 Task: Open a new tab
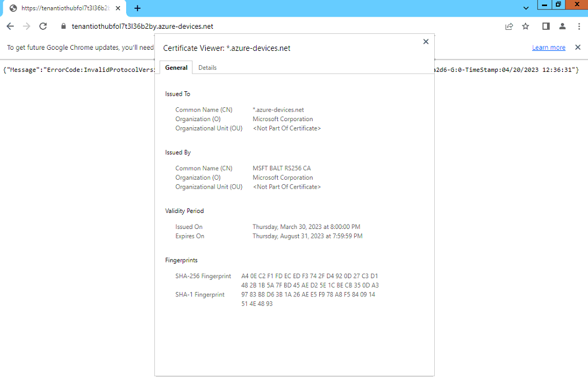[x=137, y=8]
